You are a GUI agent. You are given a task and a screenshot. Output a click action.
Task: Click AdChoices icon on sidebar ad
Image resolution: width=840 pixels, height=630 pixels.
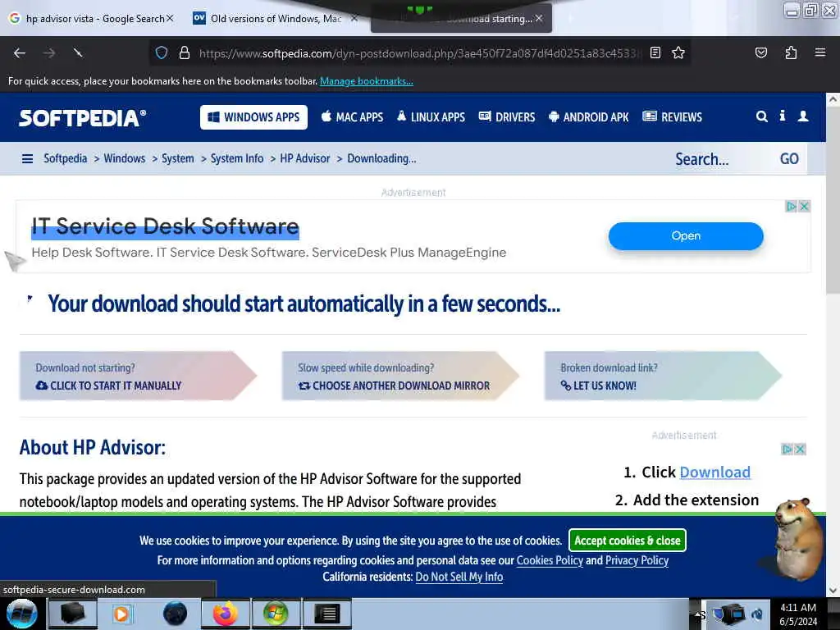pos(787,449)
